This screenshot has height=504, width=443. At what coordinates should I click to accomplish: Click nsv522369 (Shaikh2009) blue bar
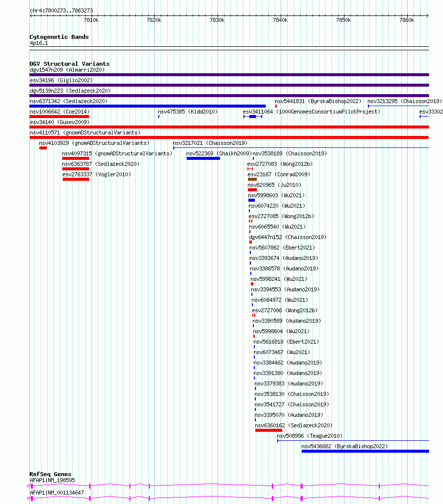click(x=203, y=158)
